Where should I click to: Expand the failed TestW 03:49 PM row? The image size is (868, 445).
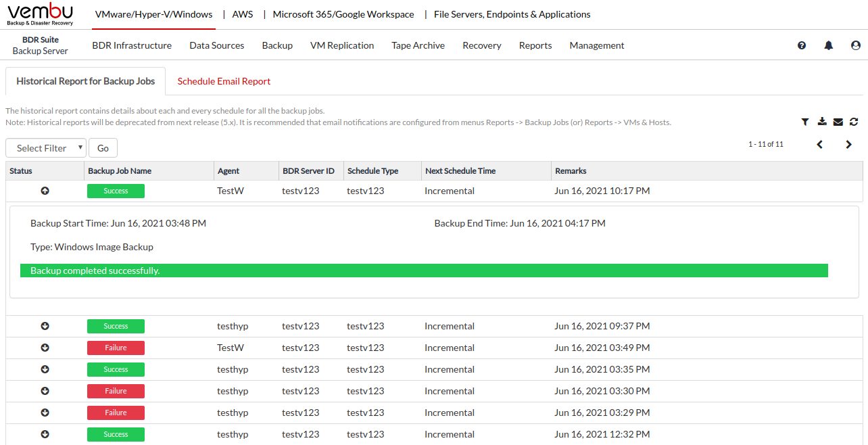tap(45, 348)
